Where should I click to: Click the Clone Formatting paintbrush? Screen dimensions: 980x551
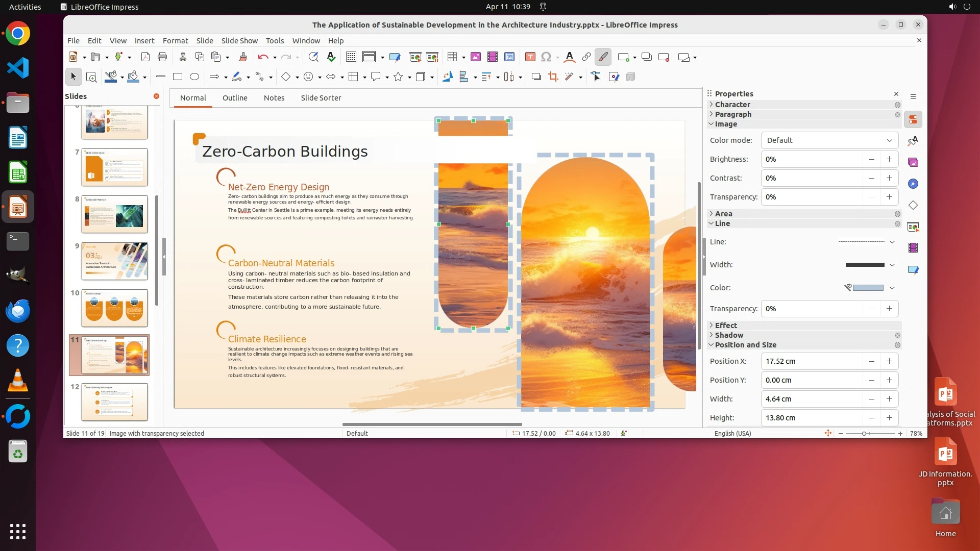243,57
